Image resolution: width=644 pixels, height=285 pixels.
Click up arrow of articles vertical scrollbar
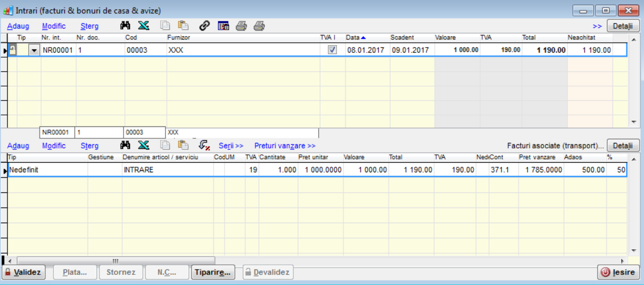pyautogui.click(x=634, y=159)
